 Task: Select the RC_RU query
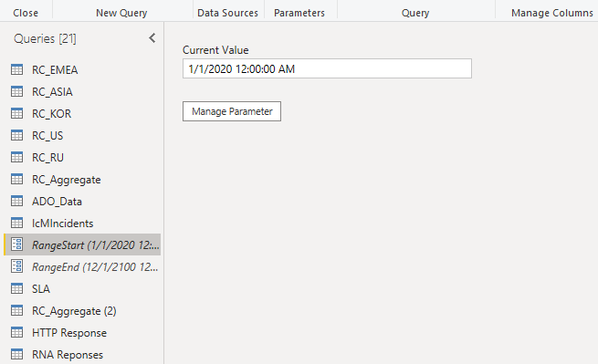[47, 158]
